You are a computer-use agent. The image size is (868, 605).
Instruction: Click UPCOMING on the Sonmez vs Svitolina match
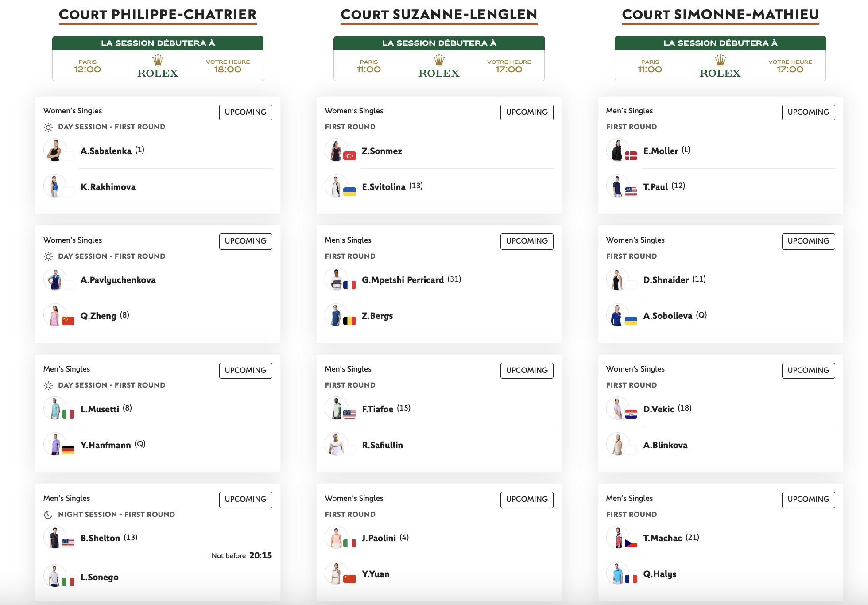click(527, 112)
